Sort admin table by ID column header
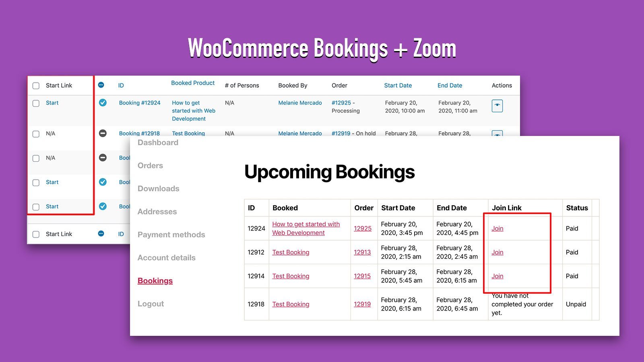Image resolution: width=644 pixels, height=362 pixels. 121,85
